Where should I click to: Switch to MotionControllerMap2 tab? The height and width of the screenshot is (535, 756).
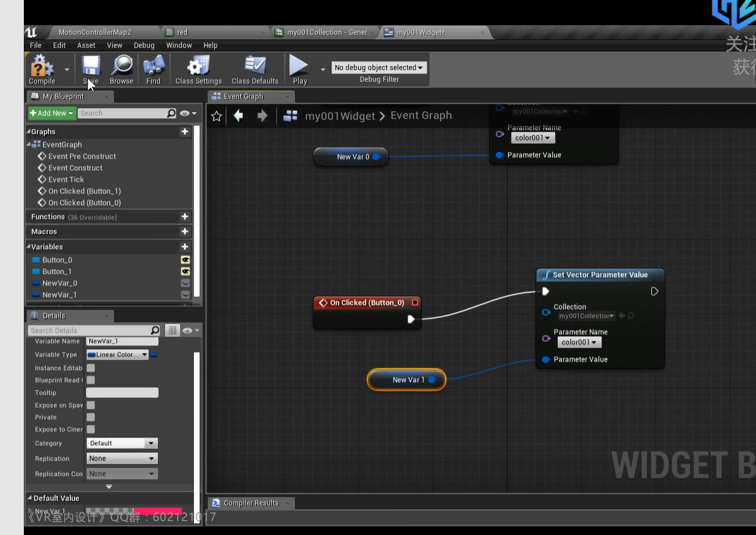pos(95,32)
